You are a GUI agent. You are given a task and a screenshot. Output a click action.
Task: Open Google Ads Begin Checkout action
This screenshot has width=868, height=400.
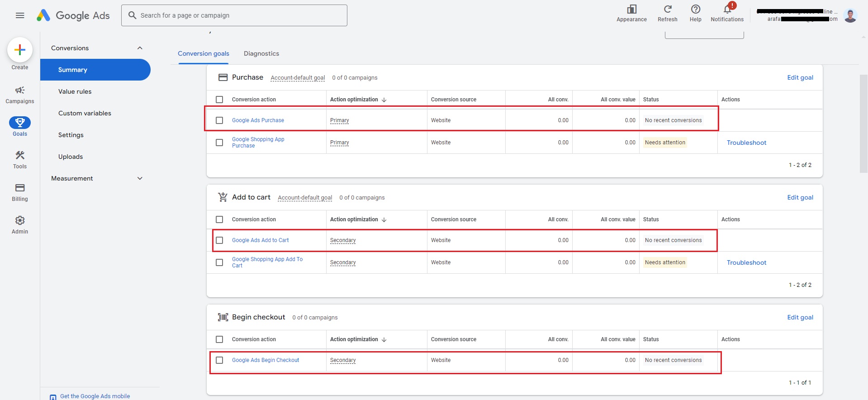tap(266, 360)
